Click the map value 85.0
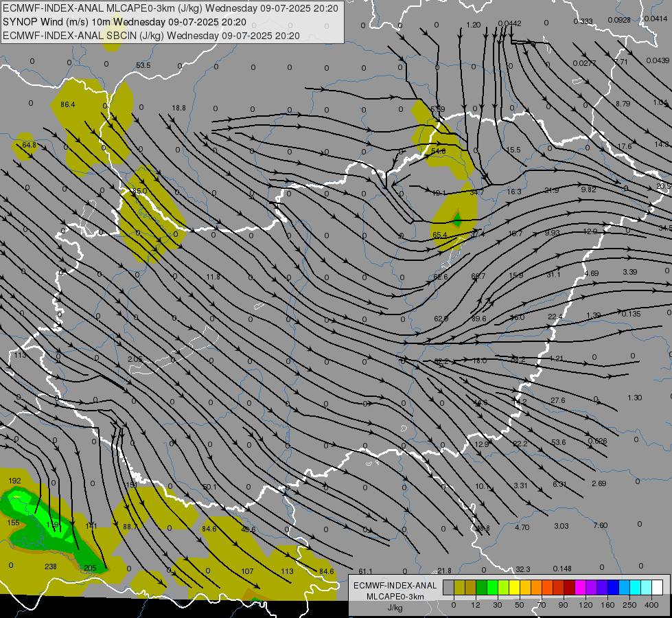672x618 pixels. [x=140, y=190]
